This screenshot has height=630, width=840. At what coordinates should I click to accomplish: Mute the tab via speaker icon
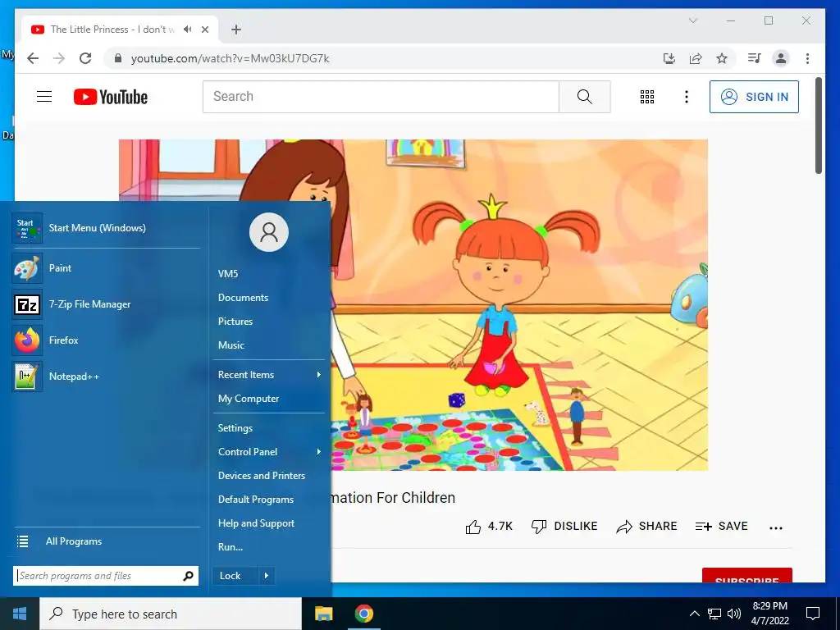187,30
